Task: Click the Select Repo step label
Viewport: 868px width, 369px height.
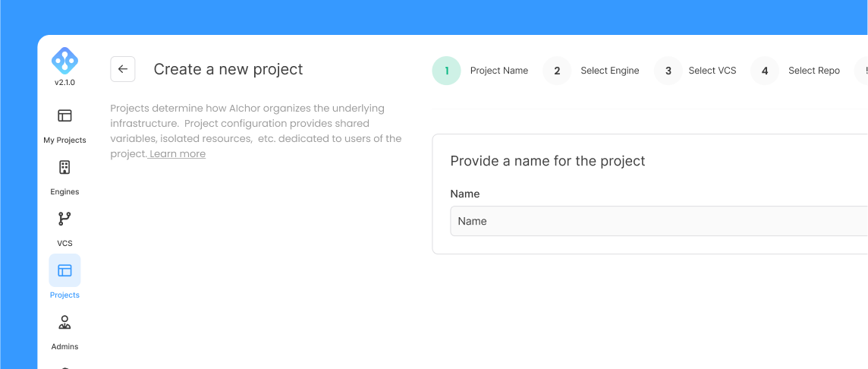Action: (813, 71)
